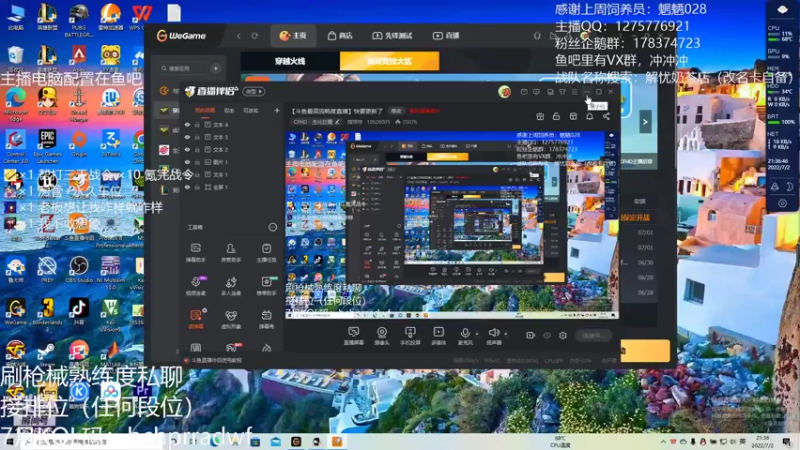Open the danmaku show tool
Screen dimensions: 800x450
click(266, 318)
